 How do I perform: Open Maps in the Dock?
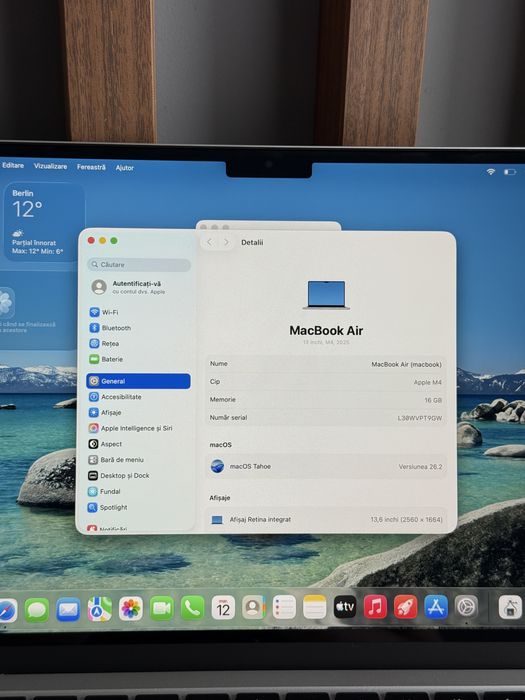pos(100,609)
